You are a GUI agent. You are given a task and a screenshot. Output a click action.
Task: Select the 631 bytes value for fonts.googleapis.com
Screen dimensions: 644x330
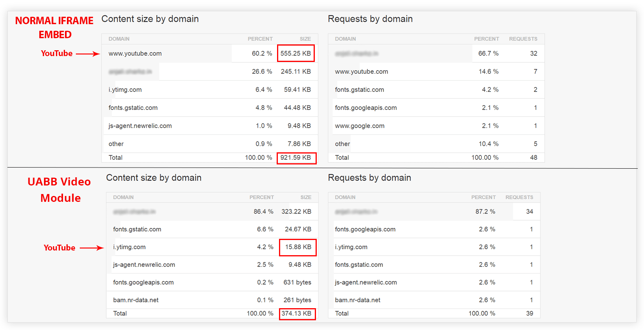pyautogui.click(x=297, y=282)
